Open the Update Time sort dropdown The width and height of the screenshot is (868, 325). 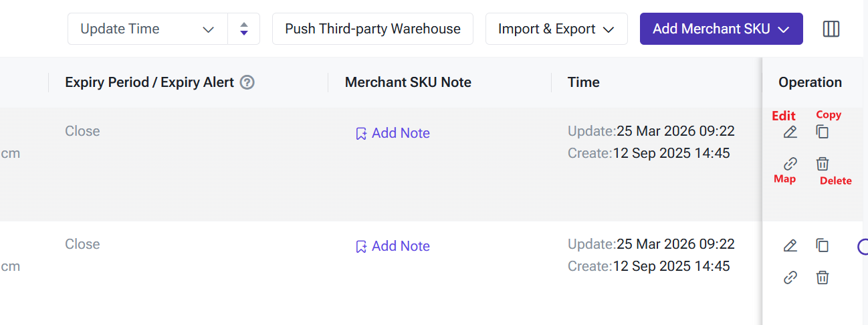[x=148, y=29]
